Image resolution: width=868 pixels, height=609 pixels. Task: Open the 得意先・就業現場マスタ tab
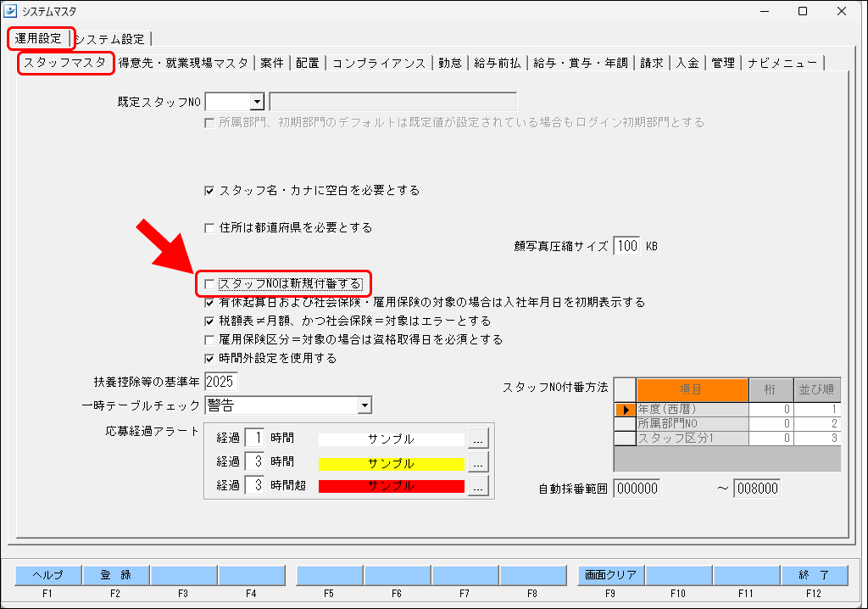click(x=183, y=63)
